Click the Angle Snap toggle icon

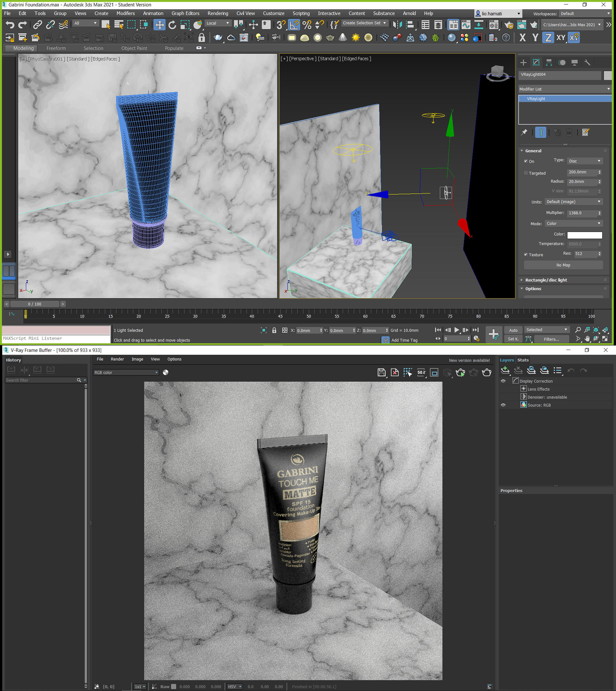294,25
